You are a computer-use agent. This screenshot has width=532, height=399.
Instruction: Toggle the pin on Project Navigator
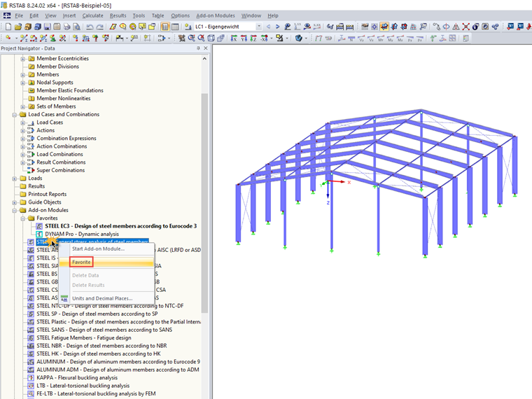pyautogui.click(x=199, y=48)
